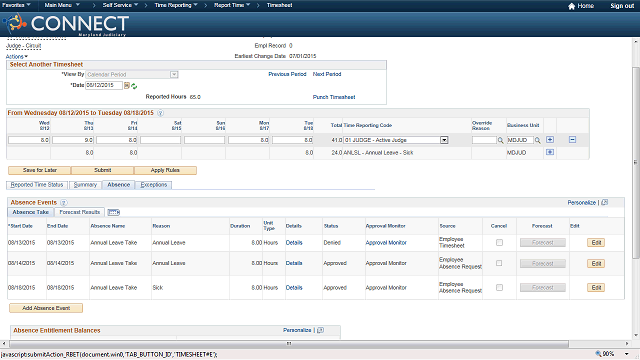Add a row after the 01 JUDGE line
The height and width of the screenshot is (360, 640).
(550, 140)
